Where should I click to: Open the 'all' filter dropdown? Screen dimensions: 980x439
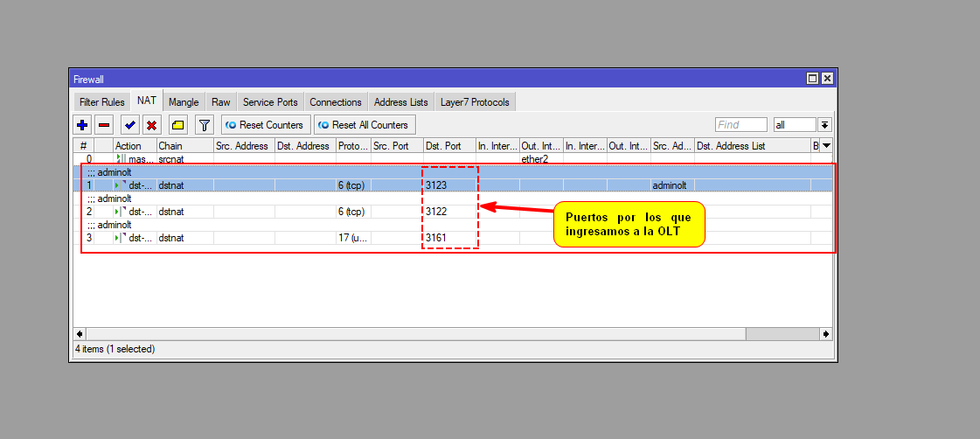coord(824,125)
